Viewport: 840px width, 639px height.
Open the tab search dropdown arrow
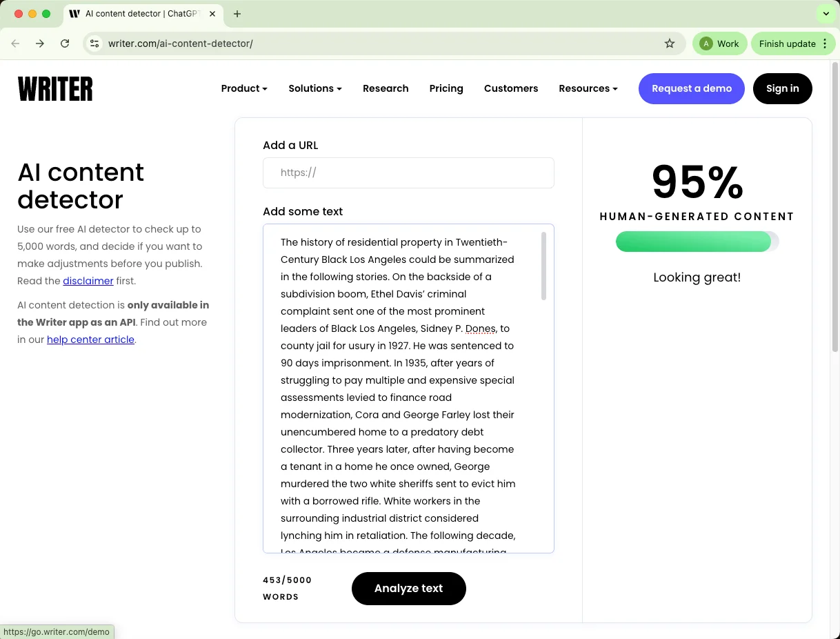coord(826,14)
